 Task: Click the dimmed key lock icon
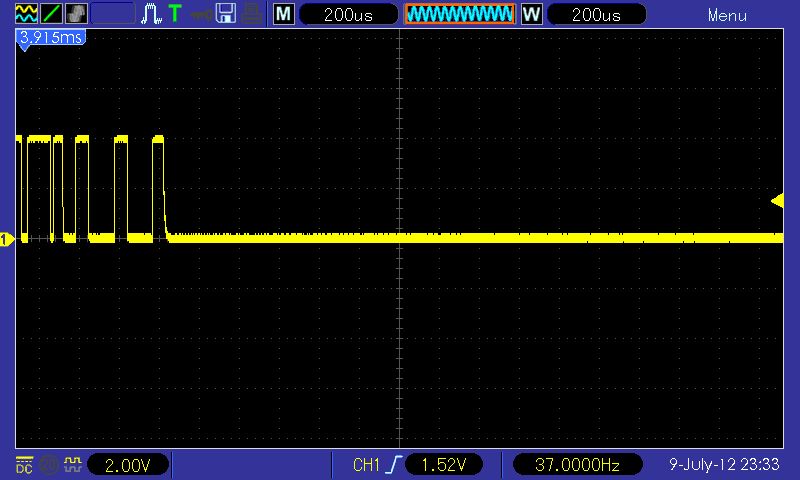tap(201, 14)
